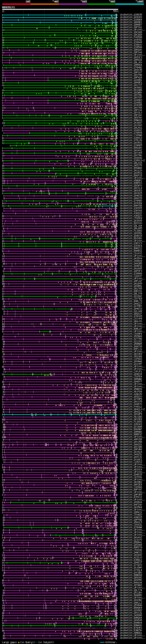Open the UniRef100_Q4PSF3 entry
Image resolution: width=146 pixels, height=644 pixels.
131,271
